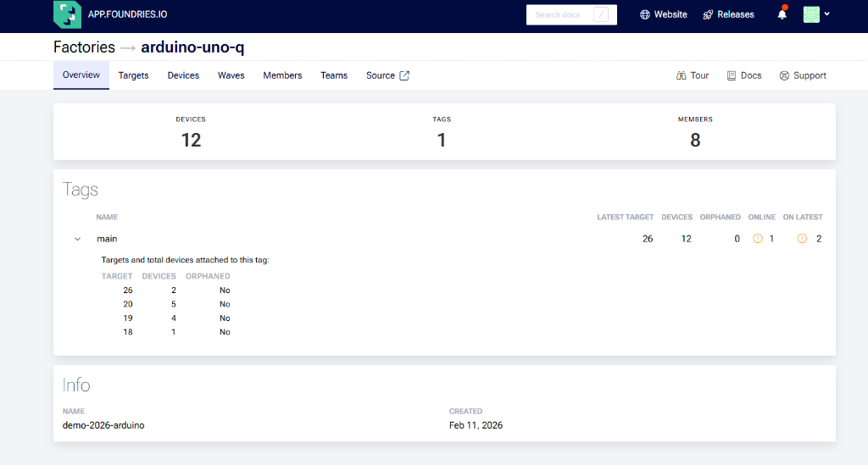
Task: Open the user avatar menu
Action: coord(811,14)
